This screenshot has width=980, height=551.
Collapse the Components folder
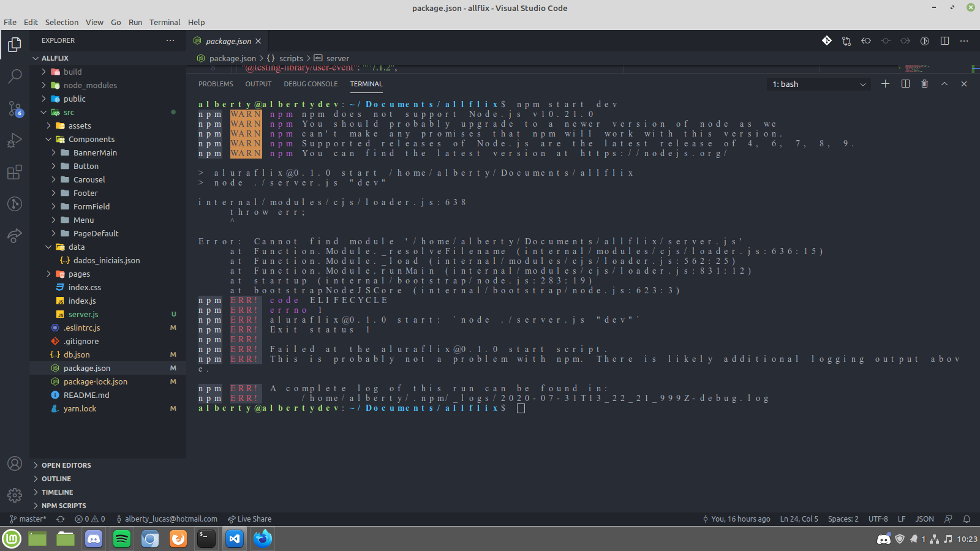point(108,139)
